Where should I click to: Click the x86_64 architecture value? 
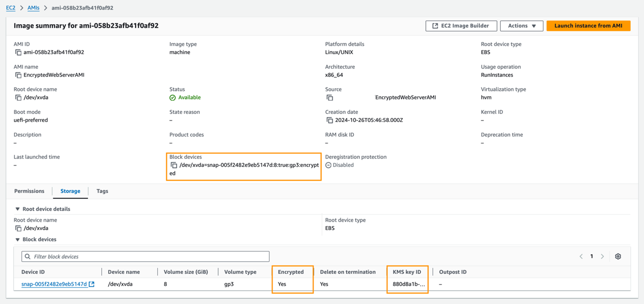(334, 75)
